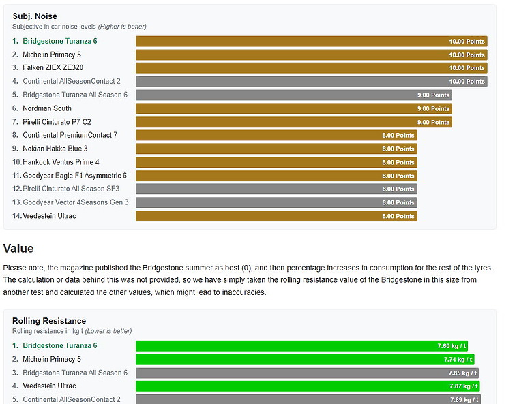Click Vredestein Ultrac in Subj. Noise chart

coord(50,216)
